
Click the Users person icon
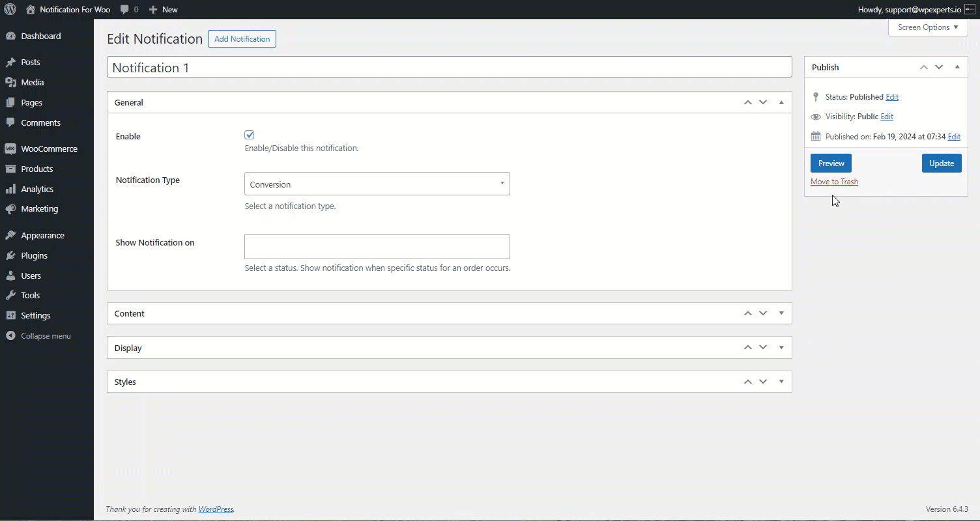pos(10,276)
